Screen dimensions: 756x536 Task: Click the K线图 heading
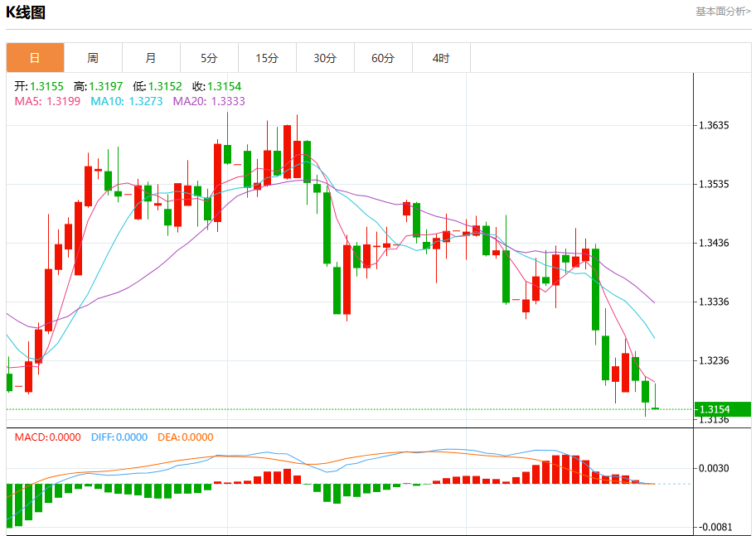(26, 12)
